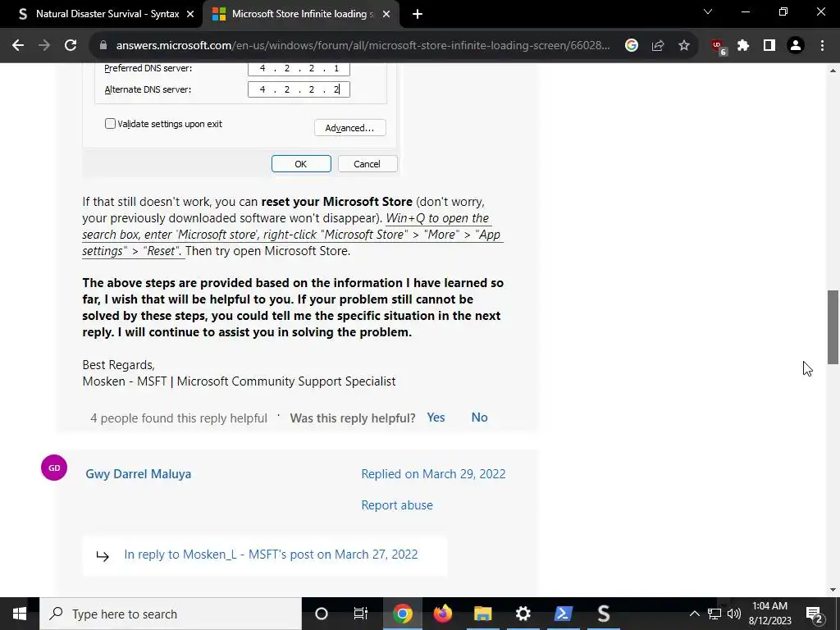
Task: Select the Microsoft Store Infinite loading tab
Action: 302,14
